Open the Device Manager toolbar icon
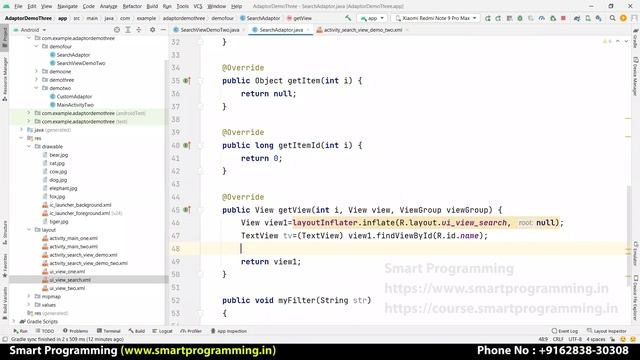 click(588, 18)
